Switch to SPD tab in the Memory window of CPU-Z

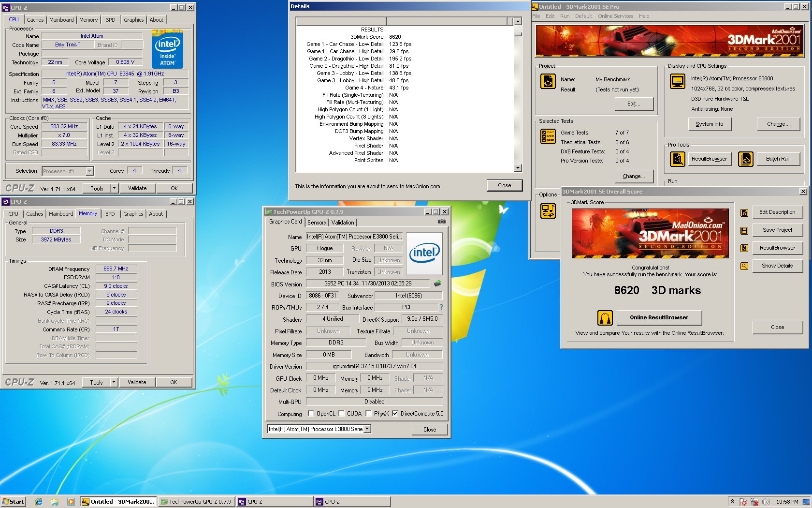coord(110,214)
